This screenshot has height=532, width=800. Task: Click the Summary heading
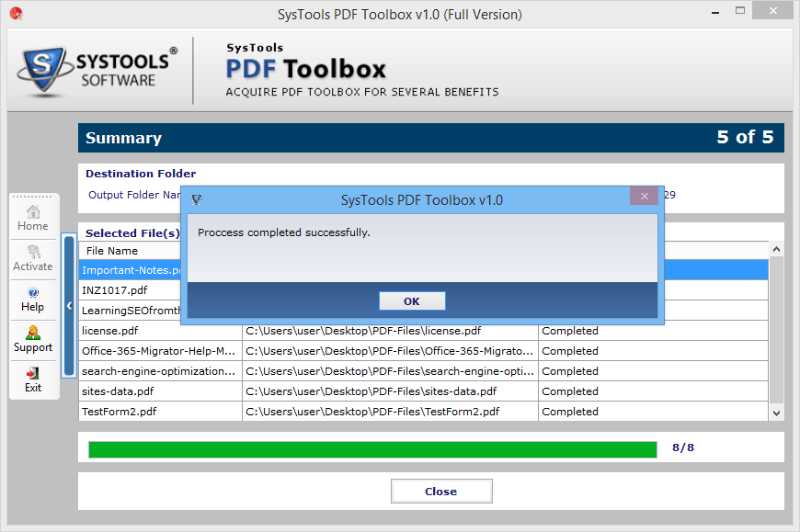(x=124, y=138)
